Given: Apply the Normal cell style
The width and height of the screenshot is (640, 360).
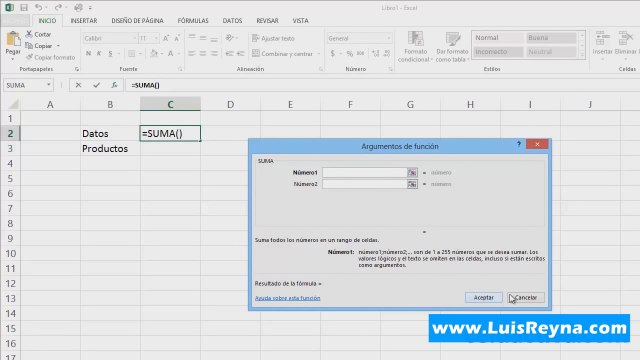Looking at the screenshot, I should (x=498, y=38).
